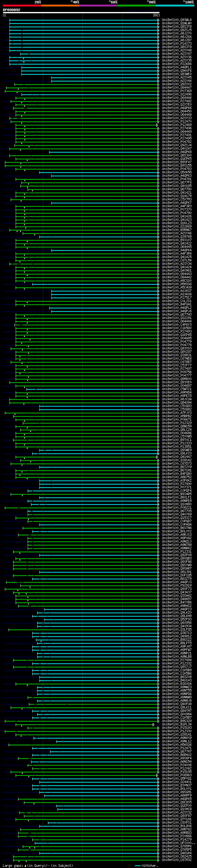Image resolution: width=197 pixels, height=868 pixels.
Task: Select the UniRef100_A7PJV3 label
Action: (177, 413)
